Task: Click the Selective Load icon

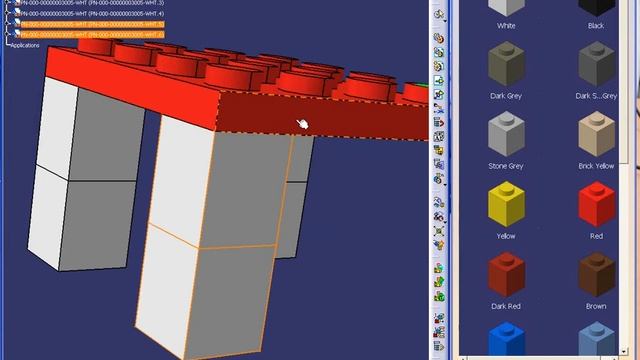Action: 438,150
